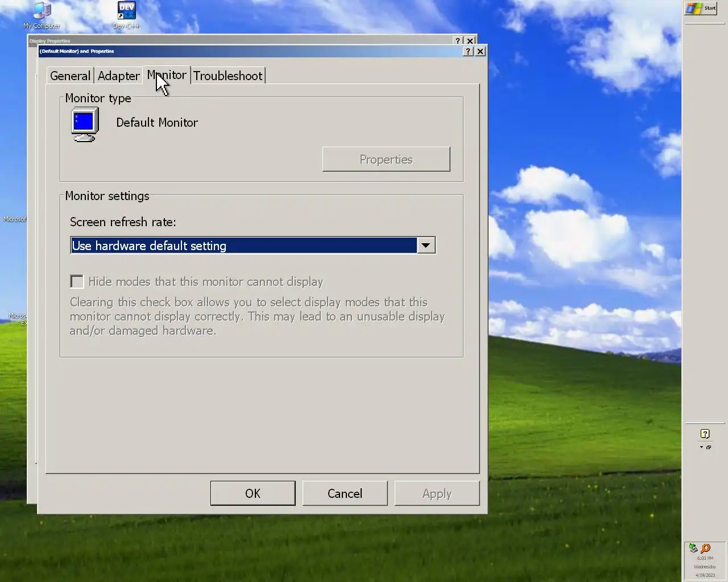Screen dimensions: 728x582
Task: Click the help question-mark taskbar icon
Action: (x=705, y=434)
